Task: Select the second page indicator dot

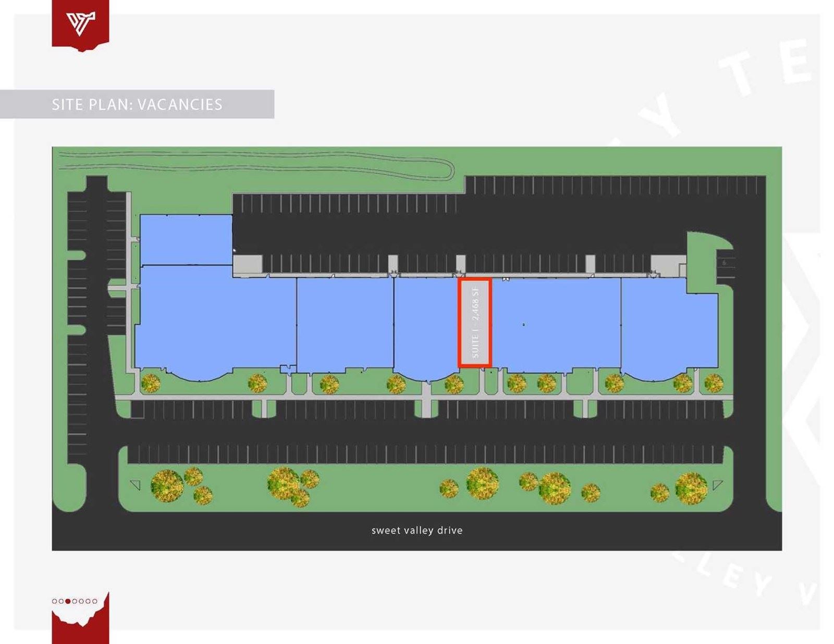Action: [x=61, y=601]
